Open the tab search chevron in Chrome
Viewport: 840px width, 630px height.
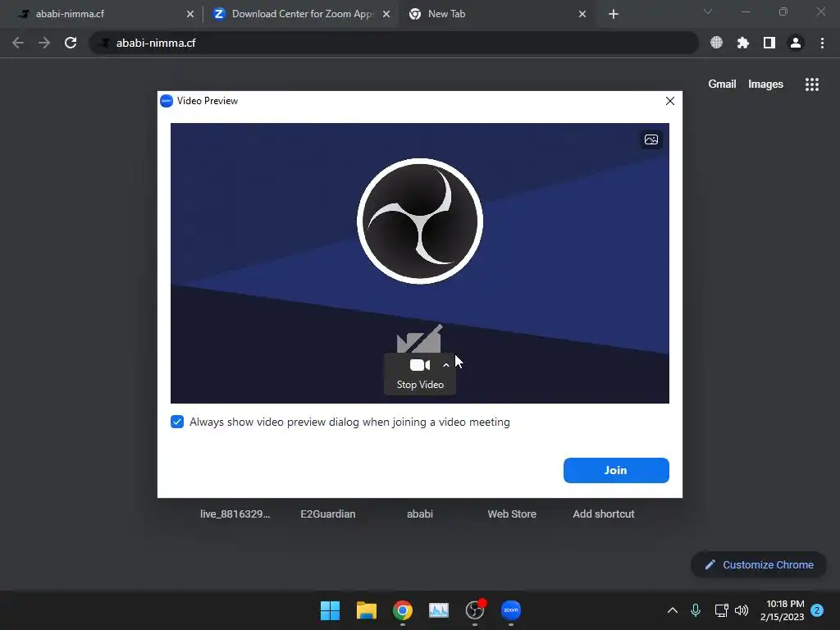[708, 11]
